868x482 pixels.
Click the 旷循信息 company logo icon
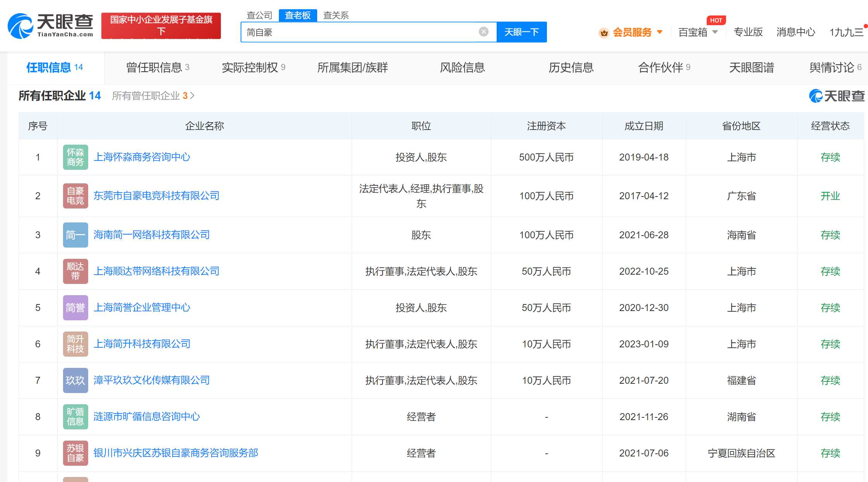[75, 417]
